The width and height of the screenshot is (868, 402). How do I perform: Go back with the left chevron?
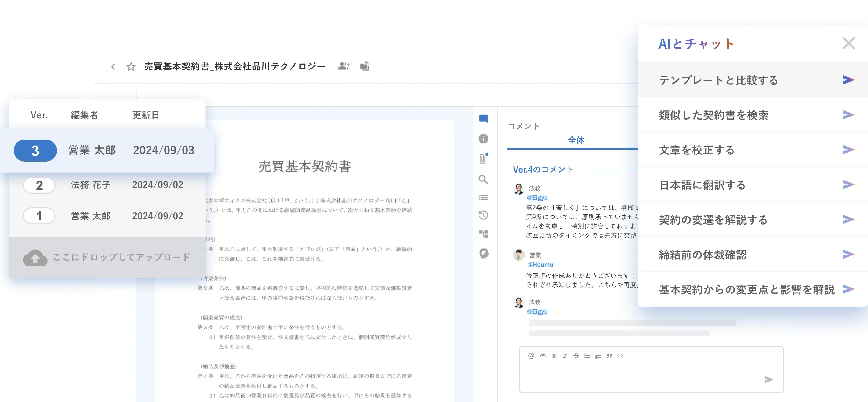[113, 67]
